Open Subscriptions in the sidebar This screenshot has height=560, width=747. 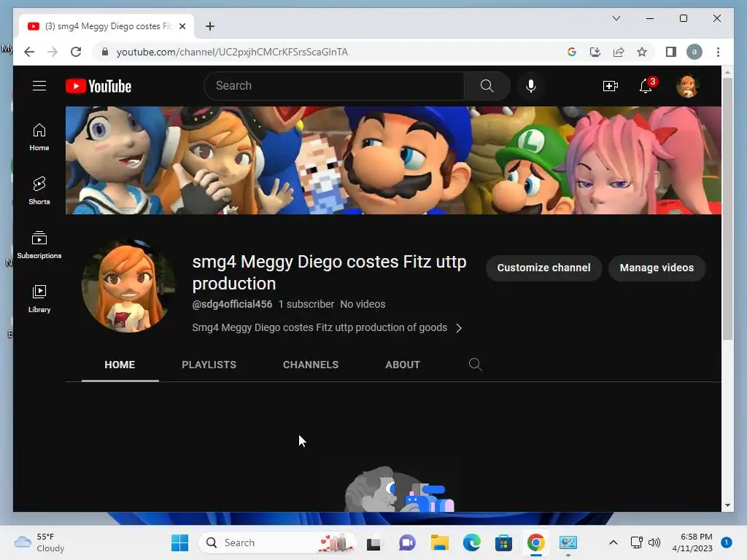pyautogui.click(x=39, y=245)
